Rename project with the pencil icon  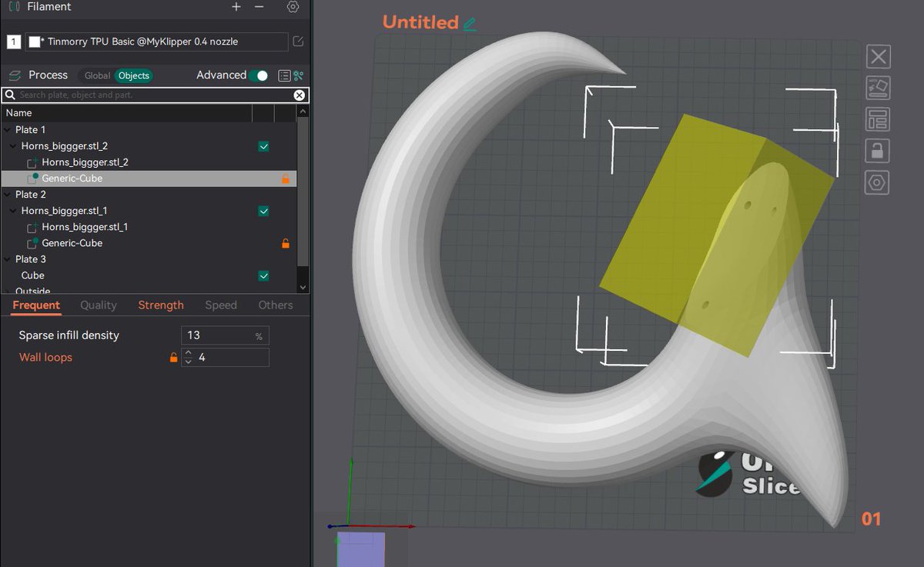(470, 24)
